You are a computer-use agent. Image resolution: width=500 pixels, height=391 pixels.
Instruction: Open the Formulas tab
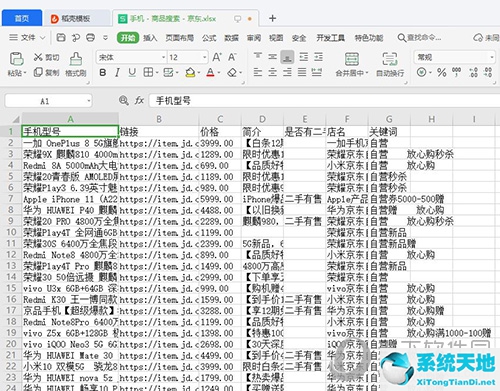[x=209, y=38]
